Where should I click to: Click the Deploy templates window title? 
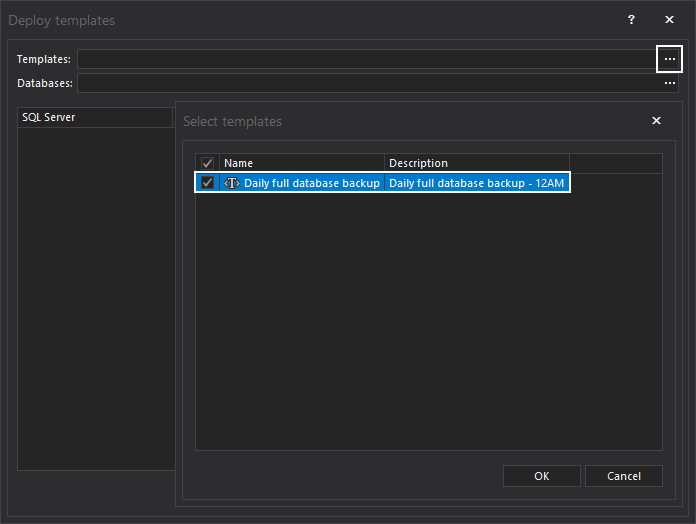coord(61,20)
